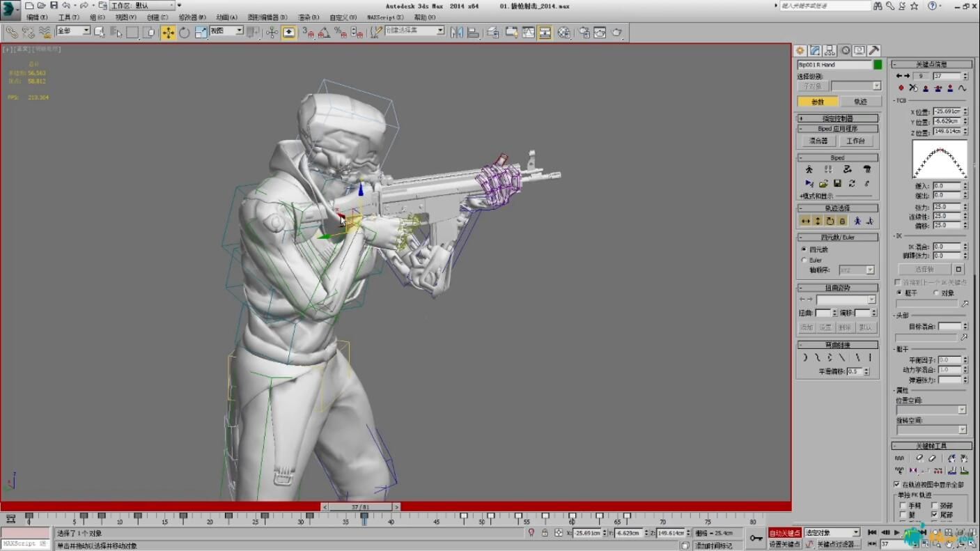
Task: Toggle the Trajectories curve icon
Action: (x=962, y=88)
